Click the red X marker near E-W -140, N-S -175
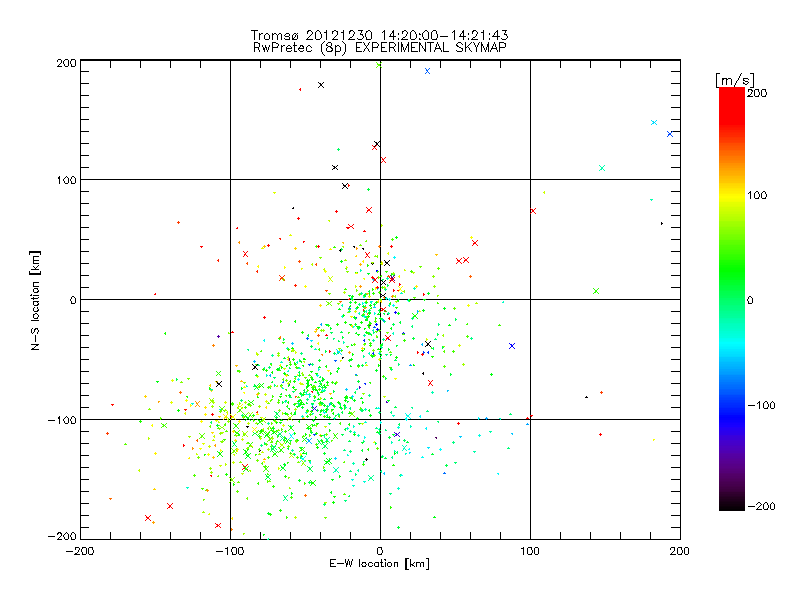 (x=170, y=506)
